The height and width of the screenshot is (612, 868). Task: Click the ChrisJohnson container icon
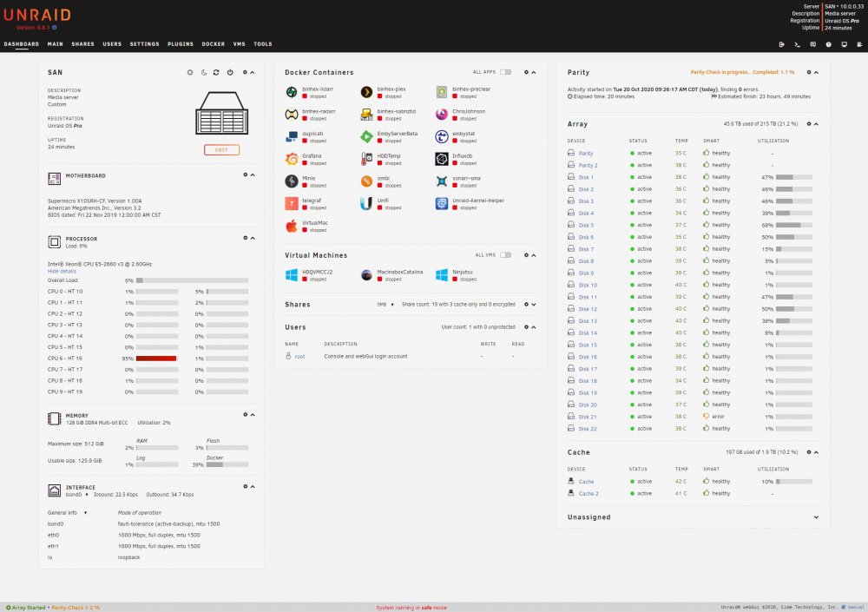click(441, 114)
